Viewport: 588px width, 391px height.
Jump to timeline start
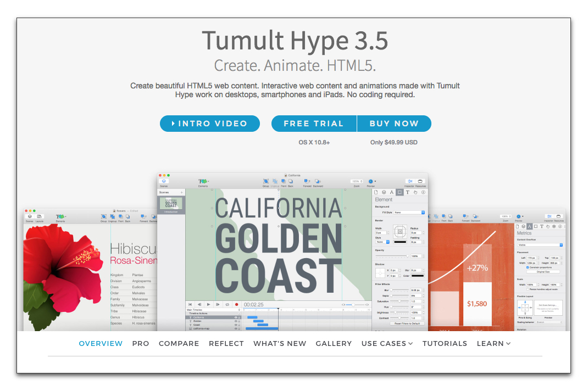(x=190, y=304)
